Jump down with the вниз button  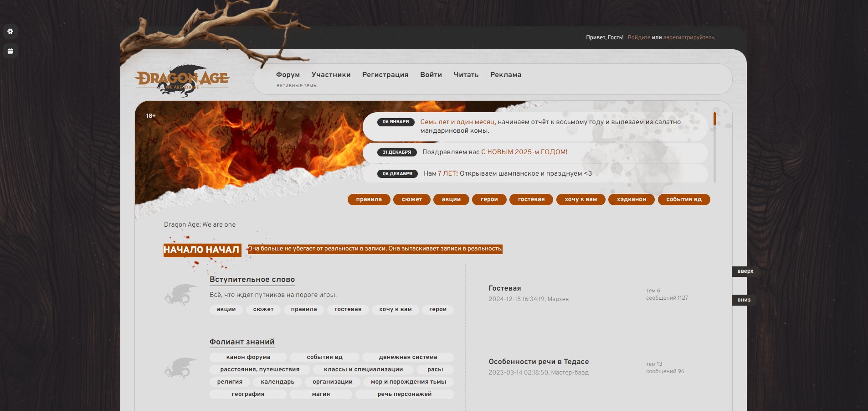click(744, 300)
